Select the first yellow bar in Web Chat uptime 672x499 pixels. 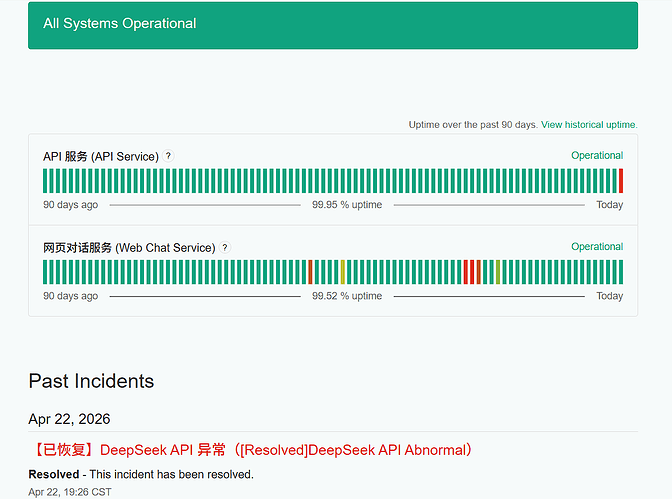[342, 272]
